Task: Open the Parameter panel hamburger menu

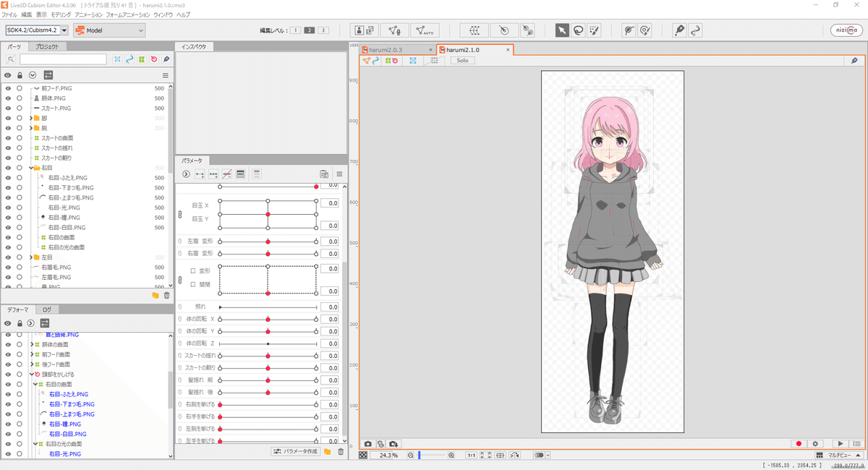Action: [x=339, y=174]
